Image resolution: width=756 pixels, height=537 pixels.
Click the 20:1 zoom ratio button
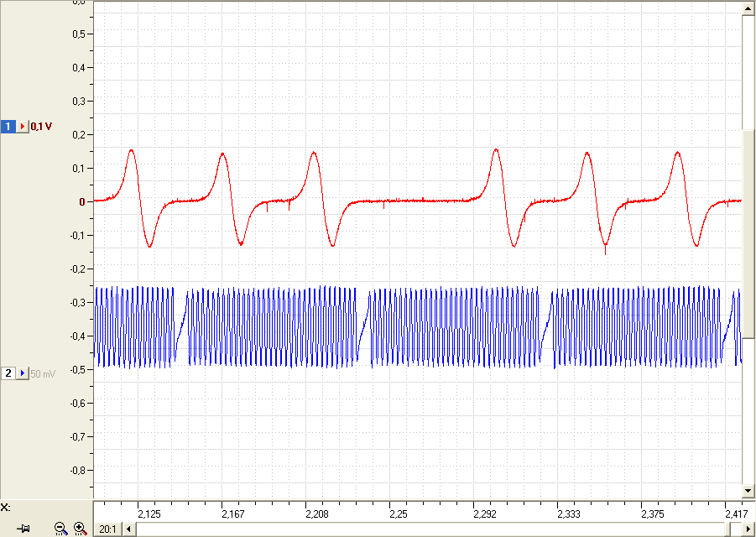107,529
